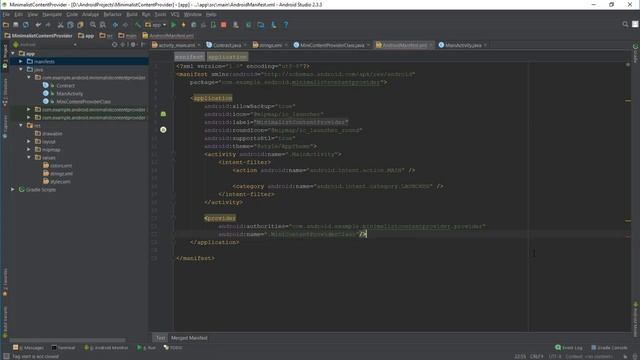Click the Find magnifier toolbar icon

pos(93,25)
